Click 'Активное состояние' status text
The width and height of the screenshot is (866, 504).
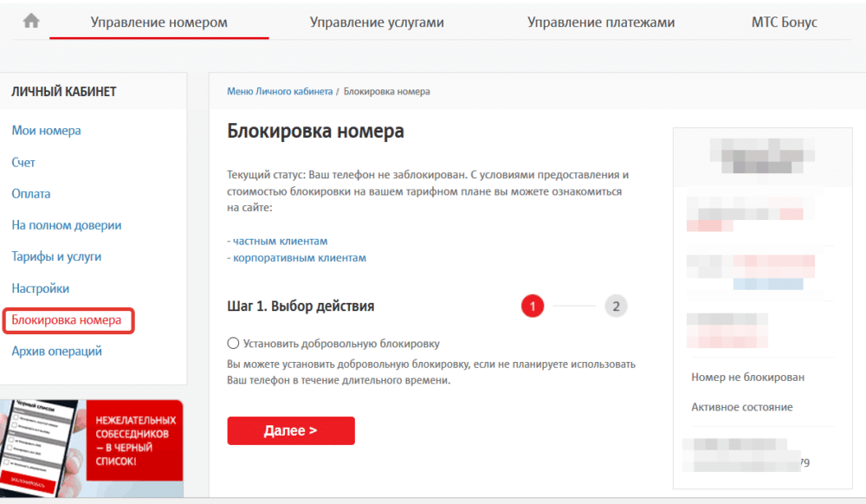click(742, 407)
